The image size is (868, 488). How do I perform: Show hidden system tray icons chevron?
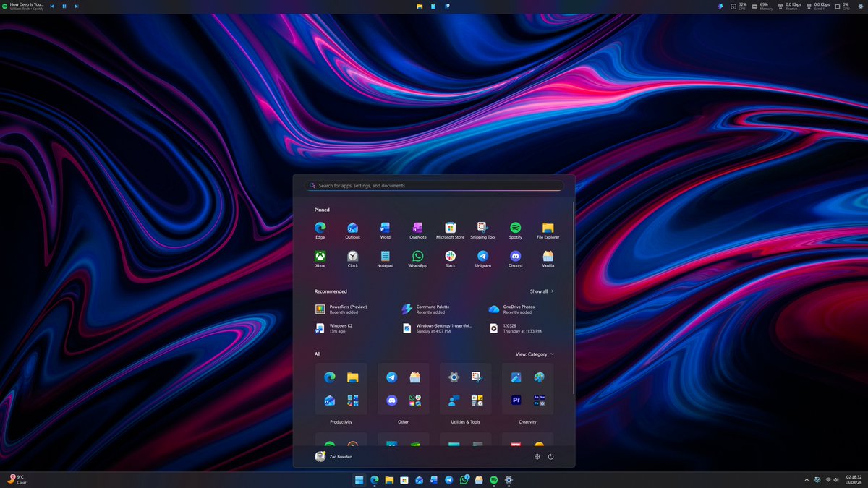807,480
